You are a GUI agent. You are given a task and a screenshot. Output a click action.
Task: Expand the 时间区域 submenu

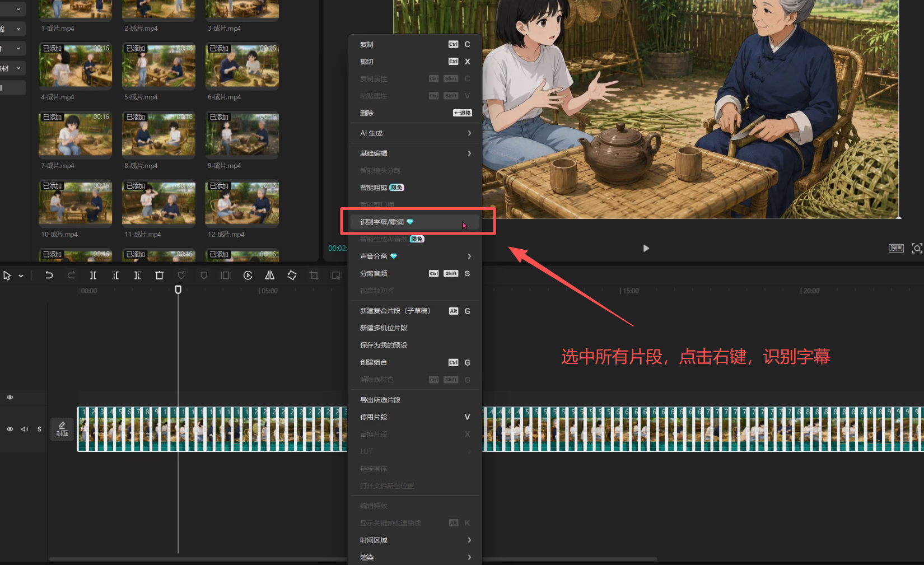click(x=415, y=540)
